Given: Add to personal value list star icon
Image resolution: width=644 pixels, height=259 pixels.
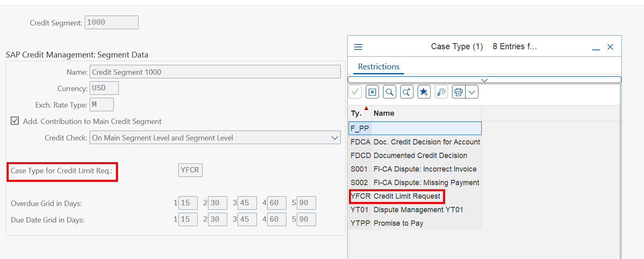Looking at the screenshot, I should tap(424, 92).
